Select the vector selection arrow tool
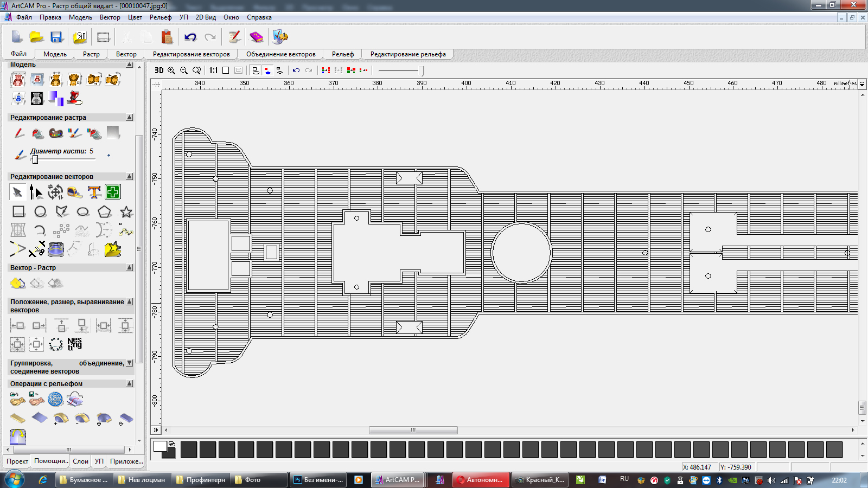This screenshot has width=868, height=488. [17, 192]
